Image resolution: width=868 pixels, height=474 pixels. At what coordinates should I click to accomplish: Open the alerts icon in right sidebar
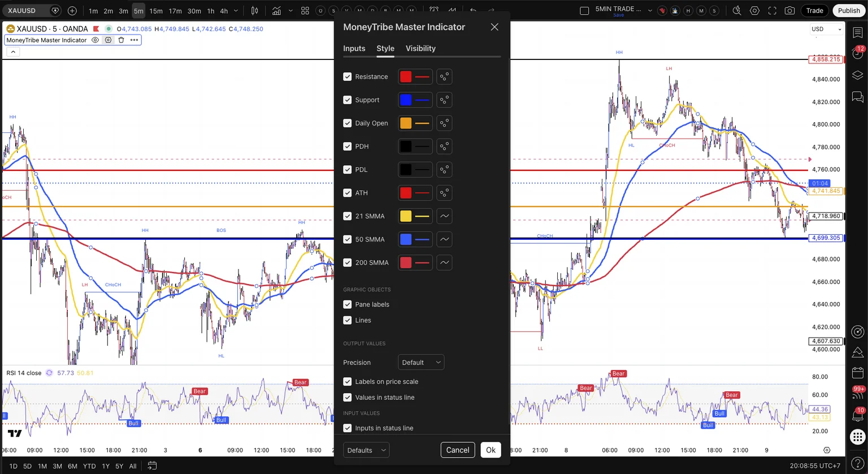857,54
